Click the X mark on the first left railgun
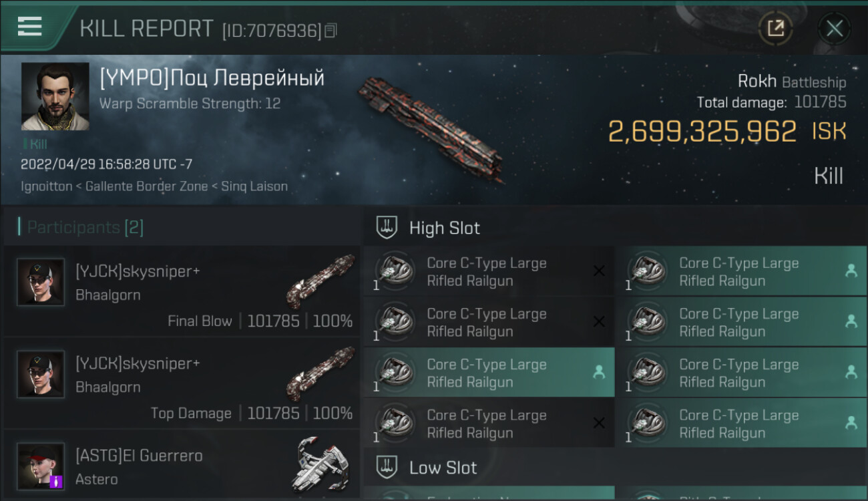Image resolution: width=868 pixels, height=501 pixels. point(599,271)
